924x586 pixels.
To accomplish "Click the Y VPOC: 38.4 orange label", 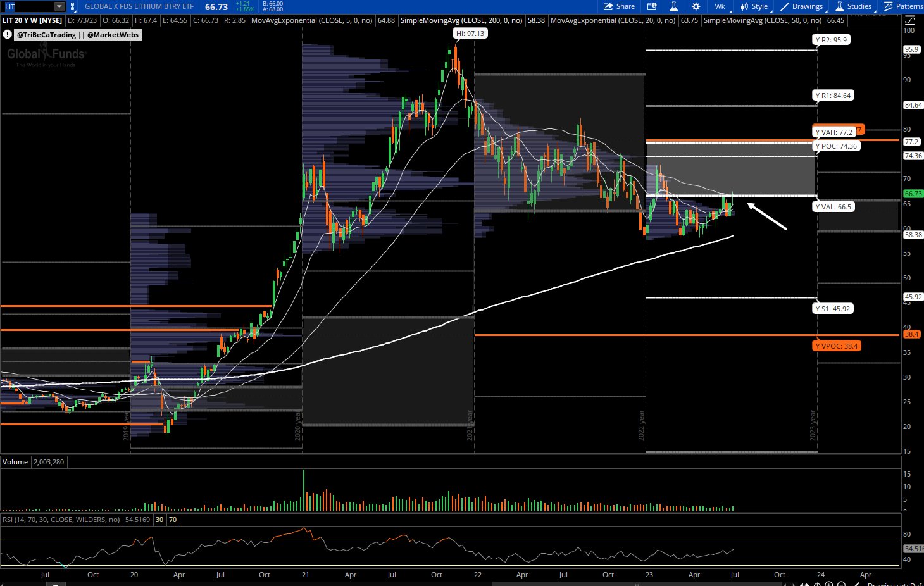I will pos(837,346).
